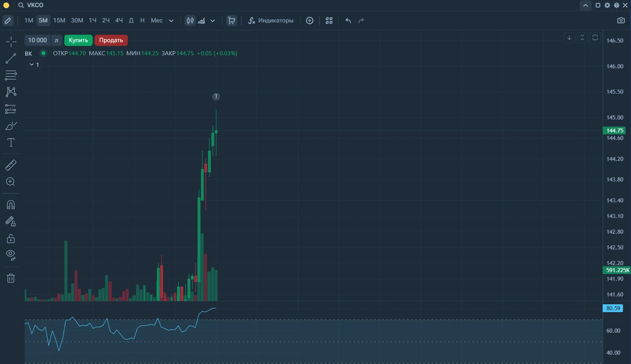The image size is (631, 364).
Task: Select the monthly Мес timeframe
Action: pyautogui.click(x=157, y=21)
